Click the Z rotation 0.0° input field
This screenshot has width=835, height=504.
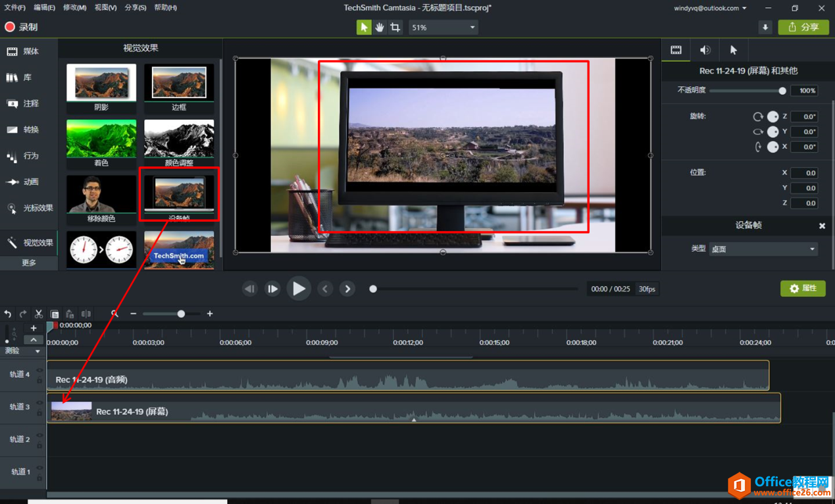coord(804,116)
